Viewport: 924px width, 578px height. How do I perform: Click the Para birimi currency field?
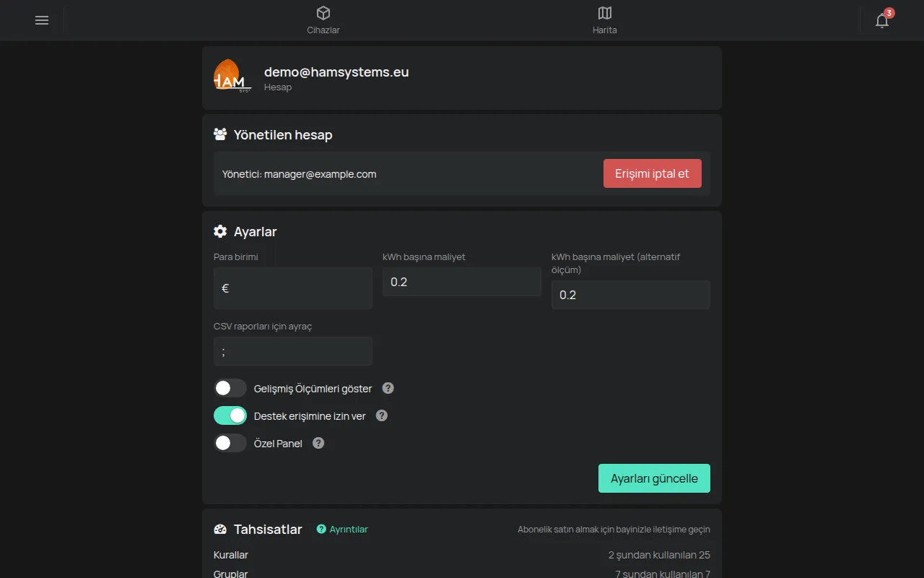(293, 288)
